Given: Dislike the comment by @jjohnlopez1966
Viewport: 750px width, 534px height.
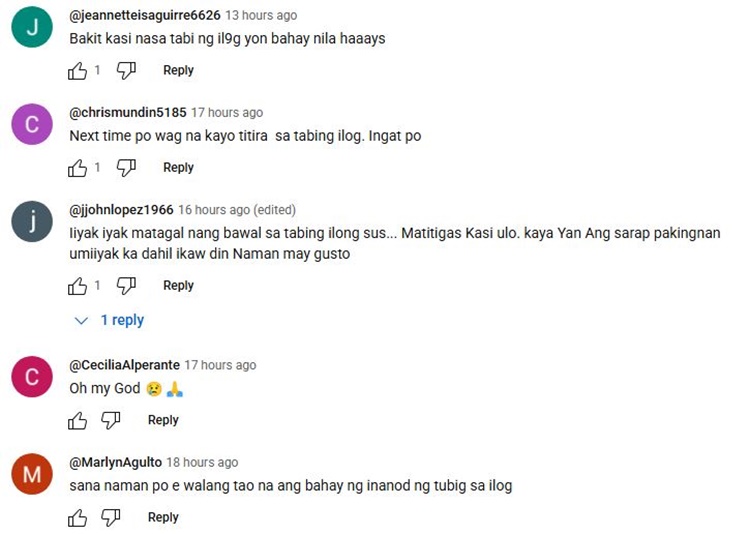Looking at the screenshot, I should tap(126, 286).
